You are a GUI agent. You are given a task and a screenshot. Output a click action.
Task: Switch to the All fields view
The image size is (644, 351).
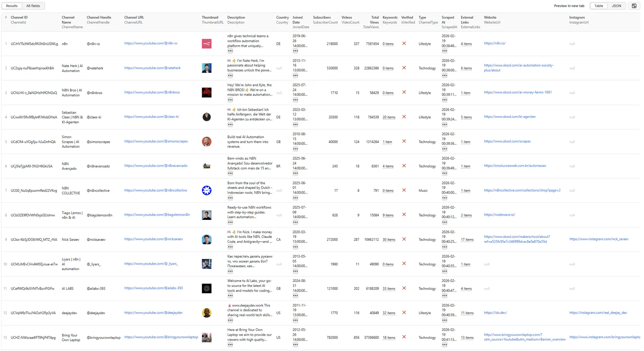[33, 6]
